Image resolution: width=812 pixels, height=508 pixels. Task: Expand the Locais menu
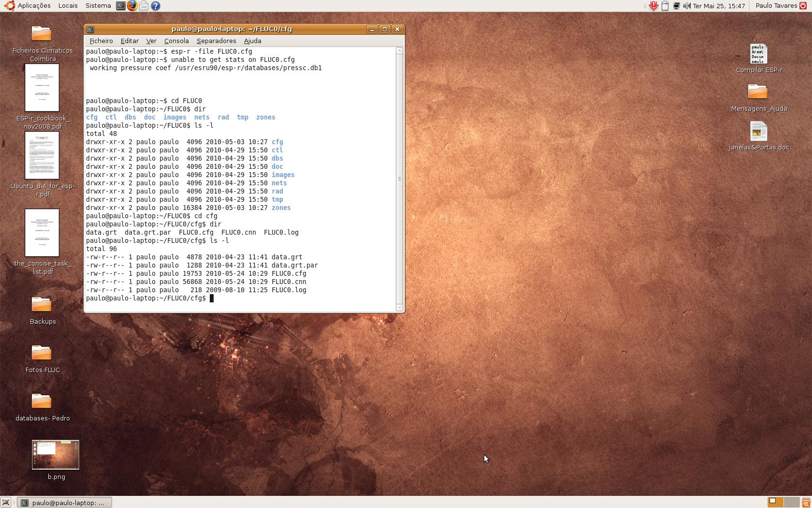[x=68, y=6]
